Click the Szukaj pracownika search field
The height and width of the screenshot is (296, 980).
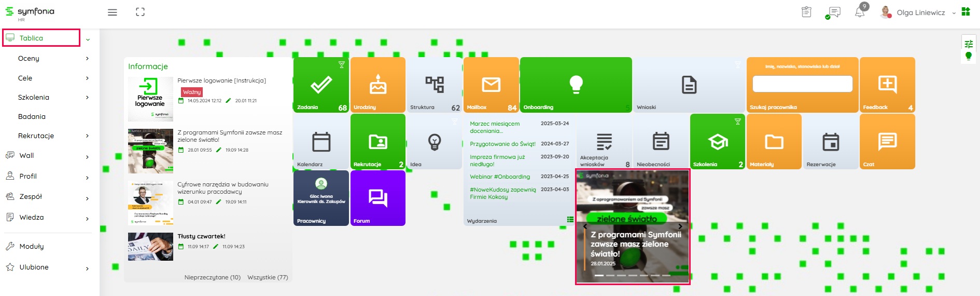(x=802, y=84)
